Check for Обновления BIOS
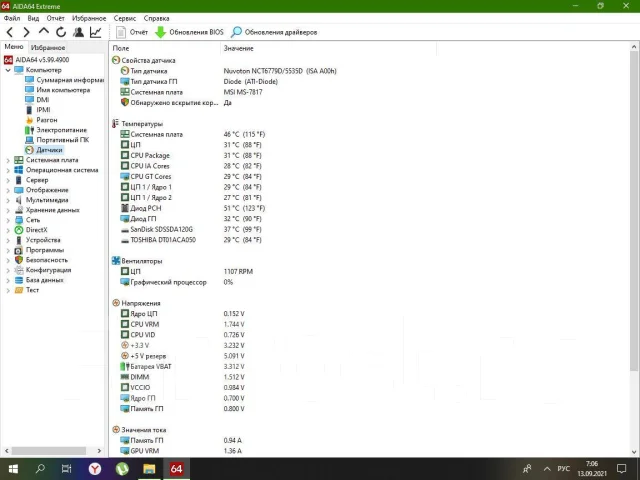This screenshot has width=640, height=480. (x=189, y=32)
